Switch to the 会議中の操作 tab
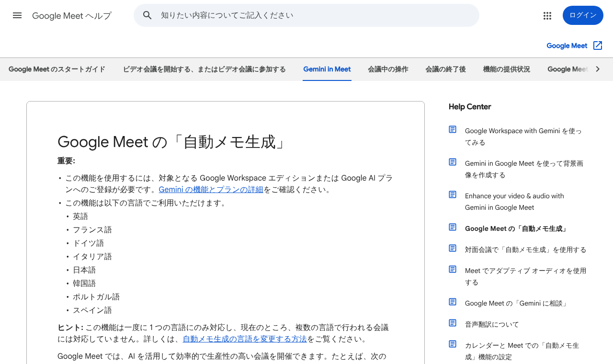Image resolution: width=613 pixels, height=364 pixels. tap(388, 69)
